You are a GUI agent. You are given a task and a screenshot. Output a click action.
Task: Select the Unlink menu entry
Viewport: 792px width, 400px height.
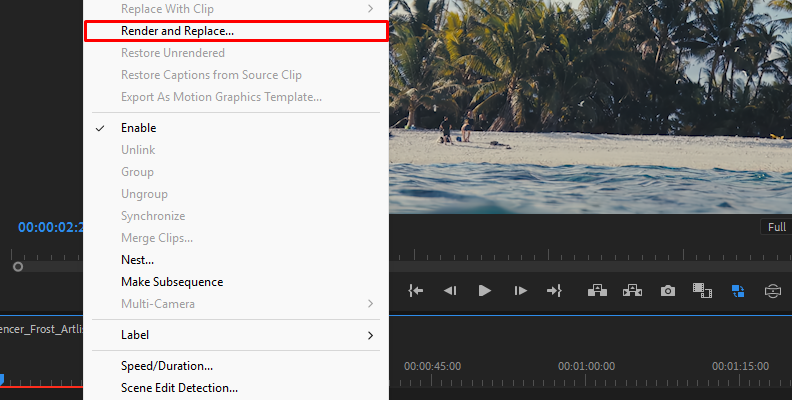pyautogui.click(x=236, y=150)
